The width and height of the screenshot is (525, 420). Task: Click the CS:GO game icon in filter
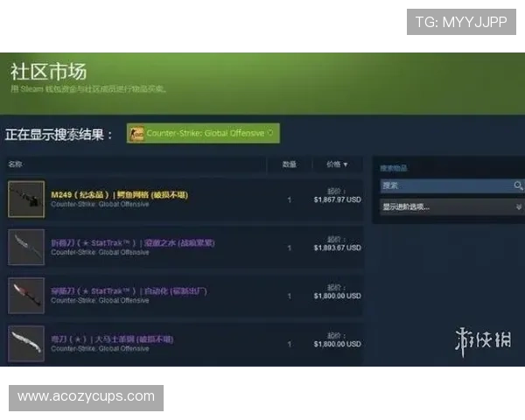coord(137,134)
